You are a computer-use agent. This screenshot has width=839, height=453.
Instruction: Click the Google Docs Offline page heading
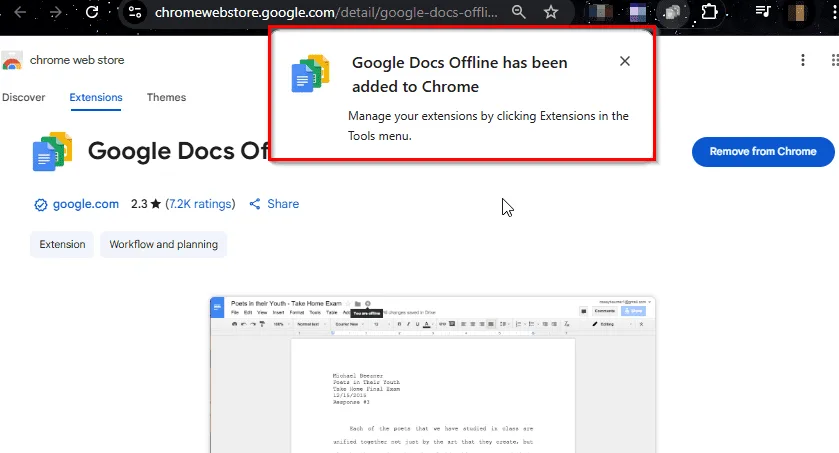point(178,151)
